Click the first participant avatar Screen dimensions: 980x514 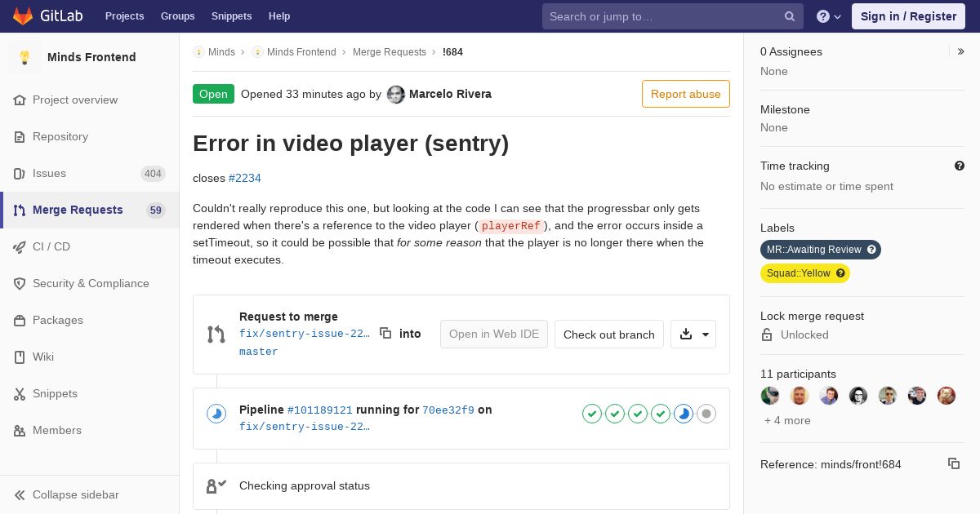point(770,396)
